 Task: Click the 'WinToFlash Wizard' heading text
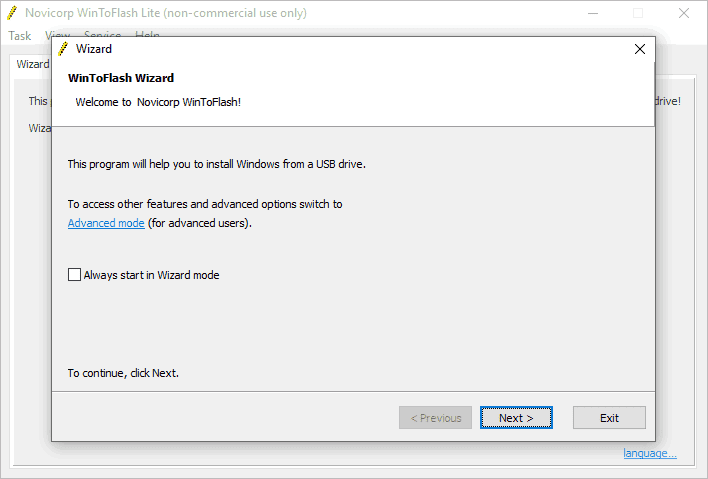click(x=121, y=78)
